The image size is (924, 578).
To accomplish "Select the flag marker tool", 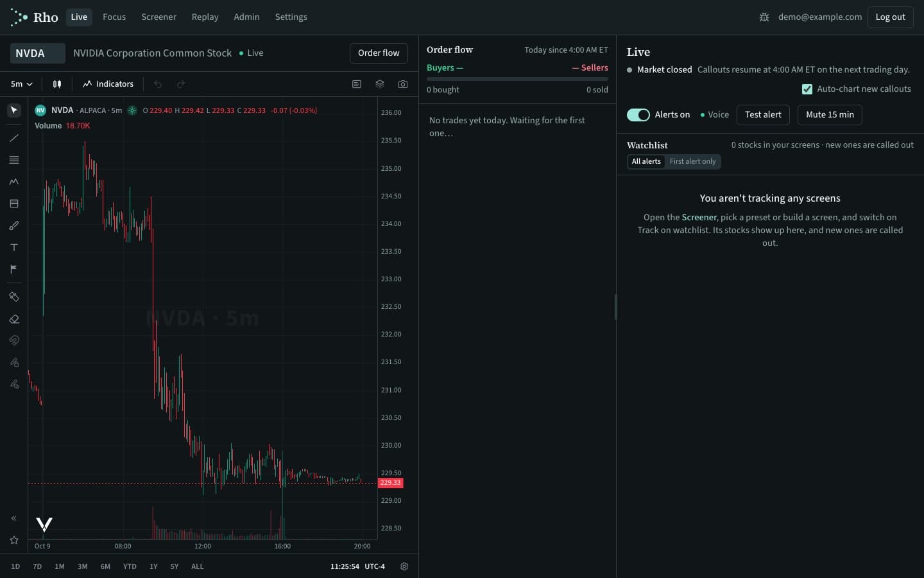I will pyautogui.click(x=14, y=269).
